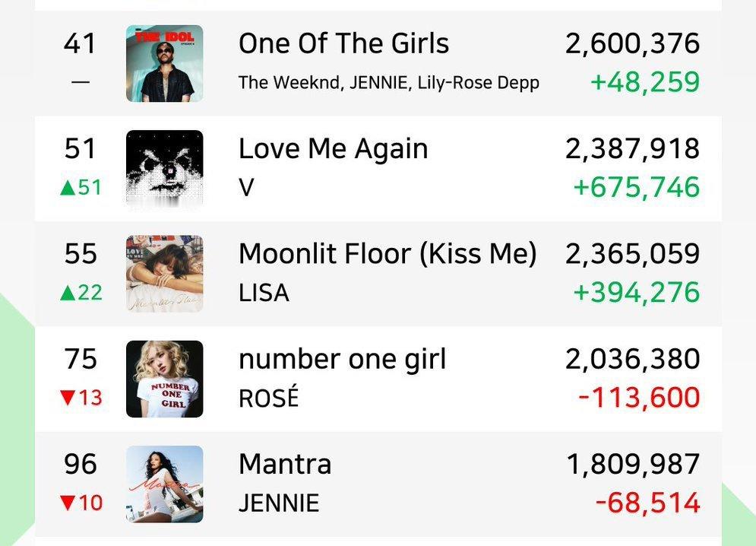Open number one girl cover image
Screen dimensions: 756x546
coord(164,379)
